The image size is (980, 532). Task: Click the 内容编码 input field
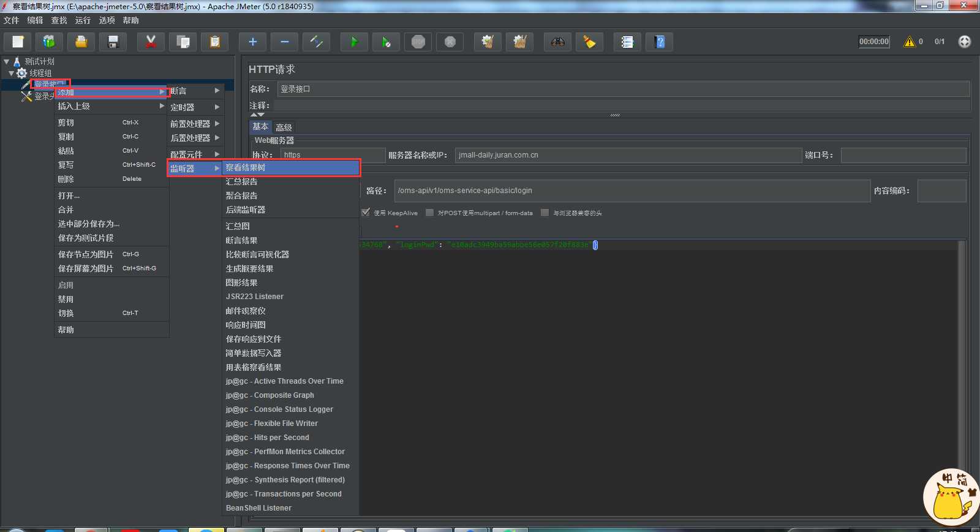coord(942,191)
